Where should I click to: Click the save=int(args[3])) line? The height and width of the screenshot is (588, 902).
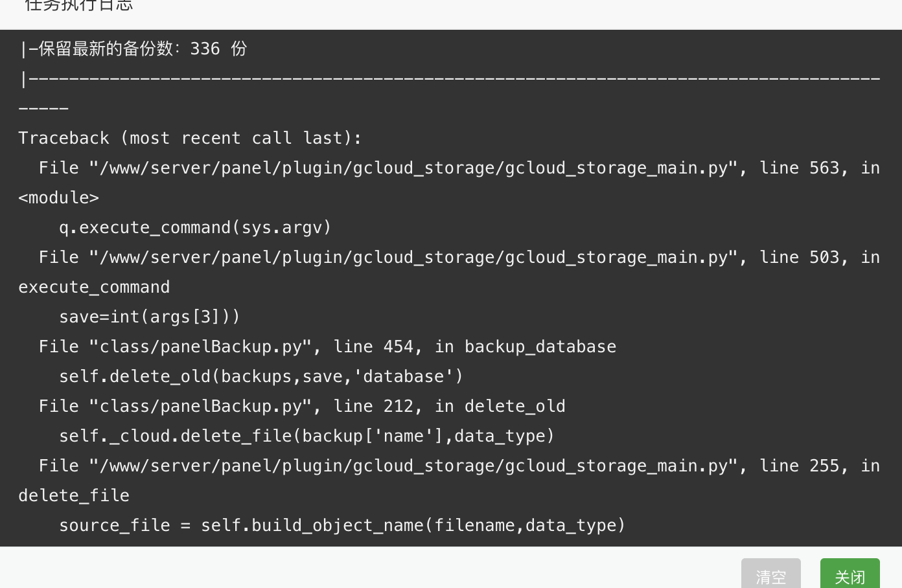click(x=150, y=317)
